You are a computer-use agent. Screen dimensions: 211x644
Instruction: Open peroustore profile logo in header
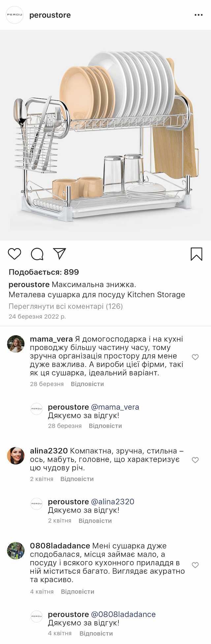[x=15, y=15]
